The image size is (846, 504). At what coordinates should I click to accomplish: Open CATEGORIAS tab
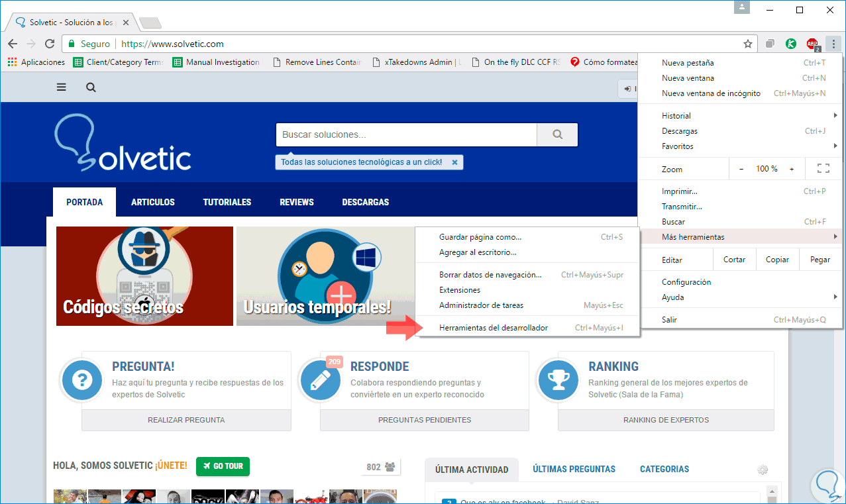point(664,469)
